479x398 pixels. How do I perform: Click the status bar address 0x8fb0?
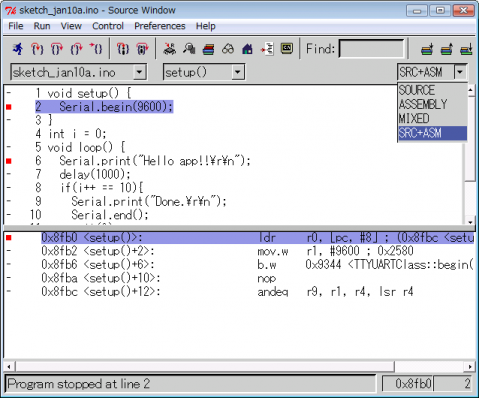(413, 384)
